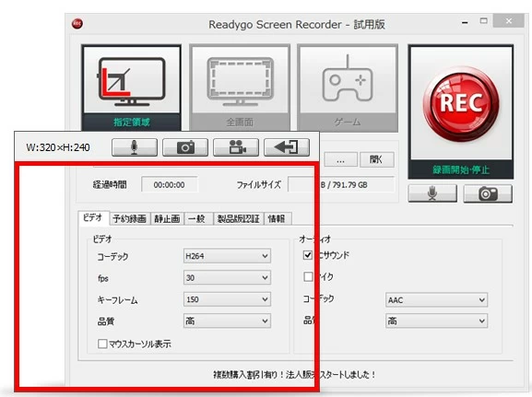Take snapshot with region toolbar camera

point(185,147)
